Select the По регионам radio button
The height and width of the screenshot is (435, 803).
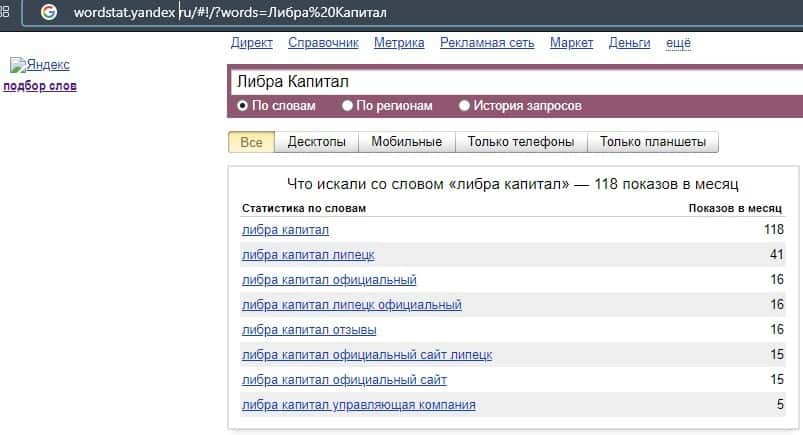coord(347,105)
